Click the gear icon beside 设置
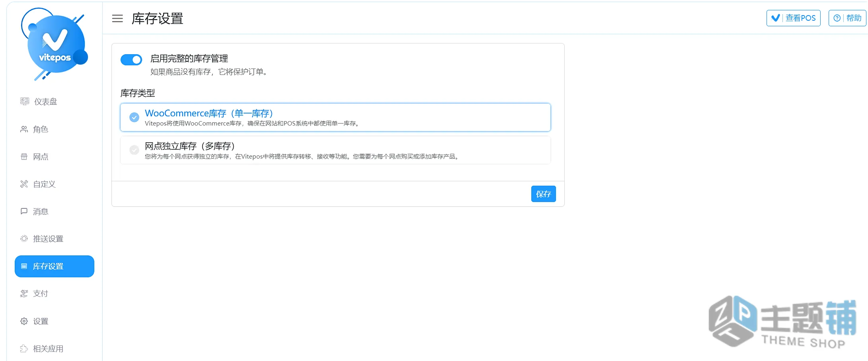The height and width of the screenshot is (361, 868). pos(24,321)
